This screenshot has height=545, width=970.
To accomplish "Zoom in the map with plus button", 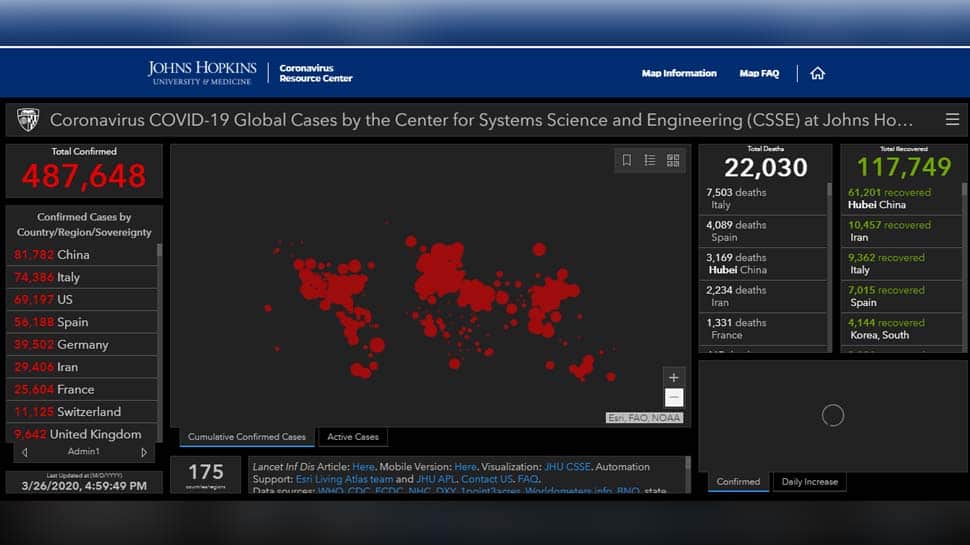I will click(x=674, y=377).
